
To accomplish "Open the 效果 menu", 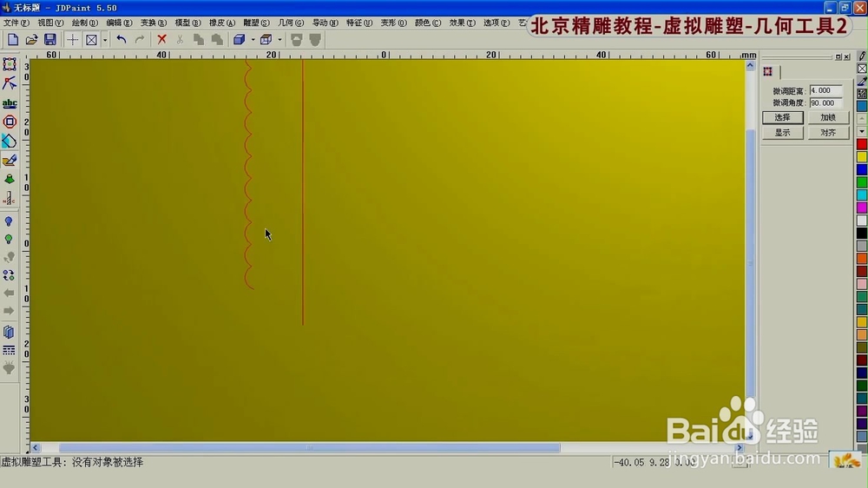I will point(463,23).
